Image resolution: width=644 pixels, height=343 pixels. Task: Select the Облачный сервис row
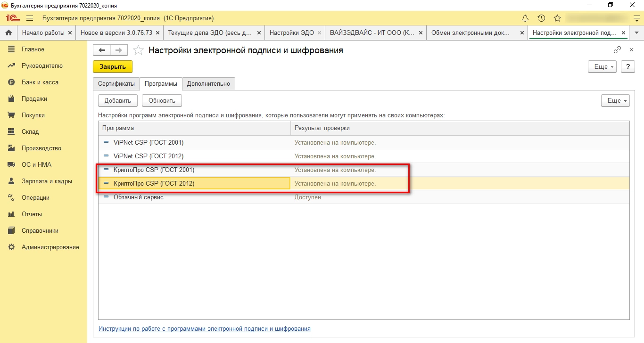click(363, 197)
